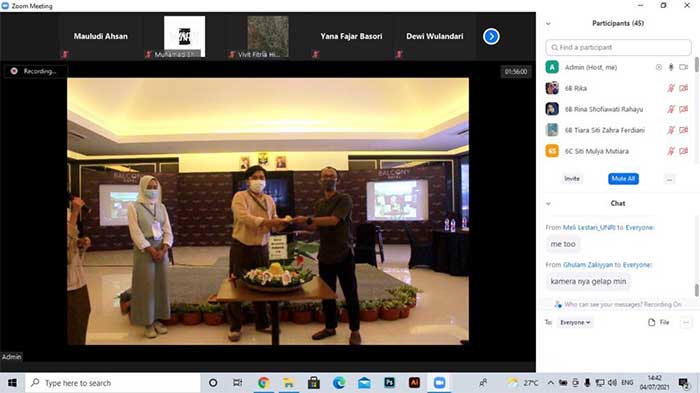Image resolution: width=700 pixels, height=393 pixels.
Task: Open the To: Everyone recipient dropdown
Action: pos(575,322)
